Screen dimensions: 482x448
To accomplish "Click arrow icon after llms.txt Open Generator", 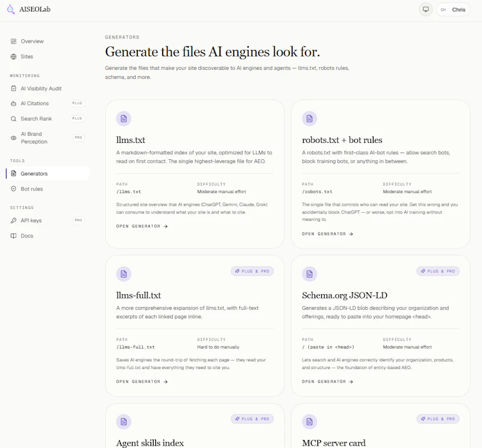I will point(166,226).
